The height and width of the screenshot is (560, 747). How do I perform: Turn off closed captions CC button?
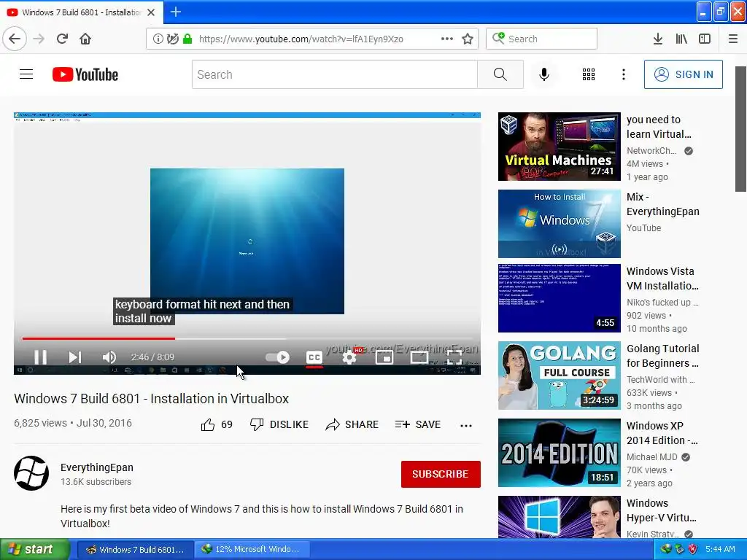[314, 357]
